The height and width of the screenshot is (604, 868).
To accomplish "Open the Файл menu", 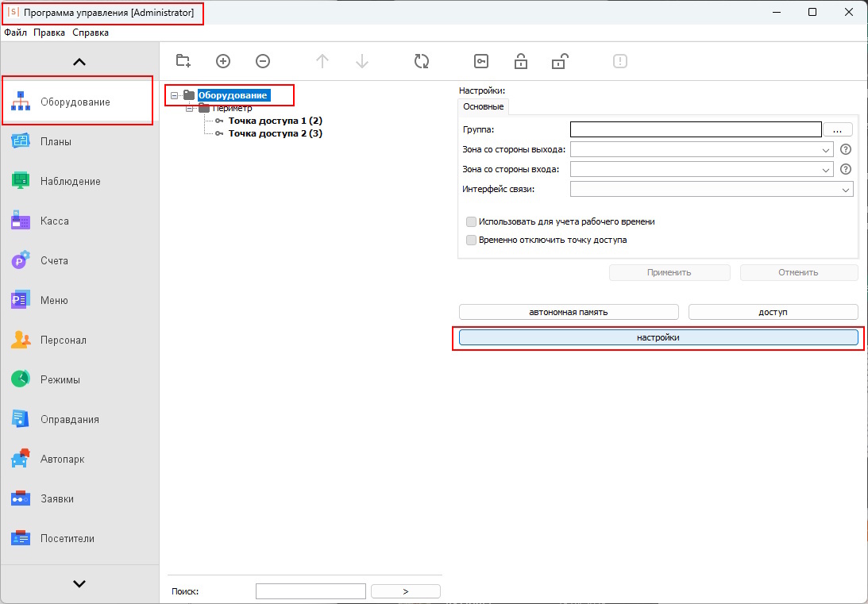I will coord(16,33).
